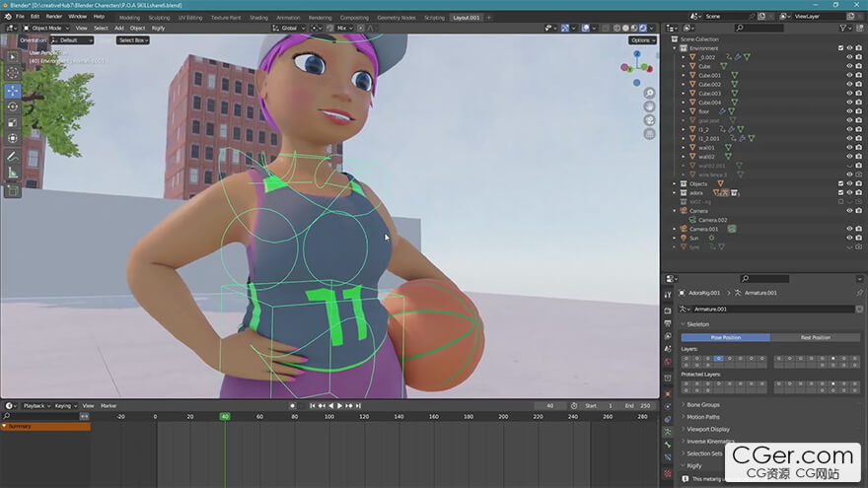Image resolution: width=868 pixels, height=488 pixels.
Task: Hide the Sun object in viewport
Action: [x=849, y=238]
